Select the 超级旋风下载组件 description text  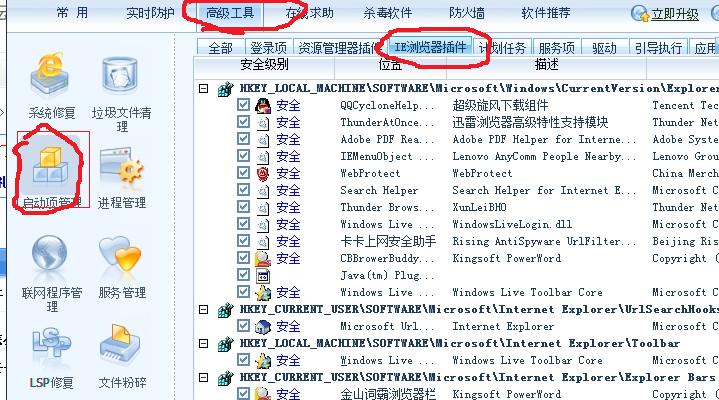pyautogui.click(x=500, y=106)
